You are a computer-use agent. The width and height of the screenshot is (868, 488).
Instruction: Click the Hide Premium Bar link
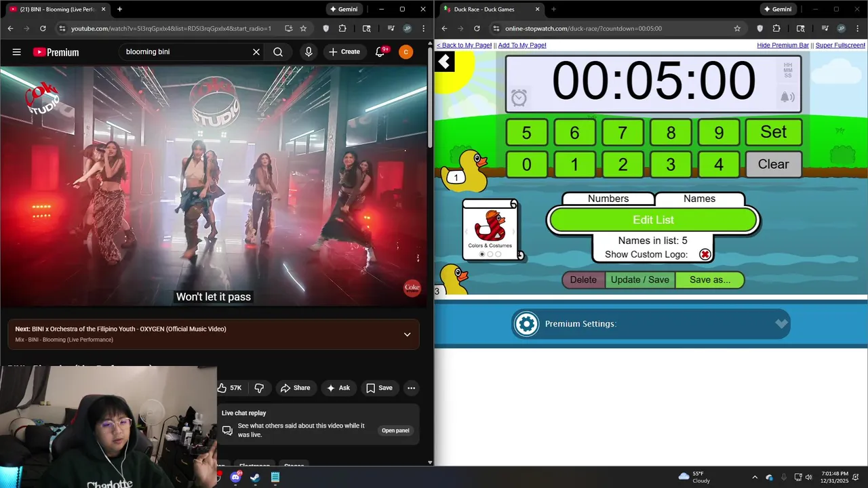pyautogui.click(x=783, y=45)
